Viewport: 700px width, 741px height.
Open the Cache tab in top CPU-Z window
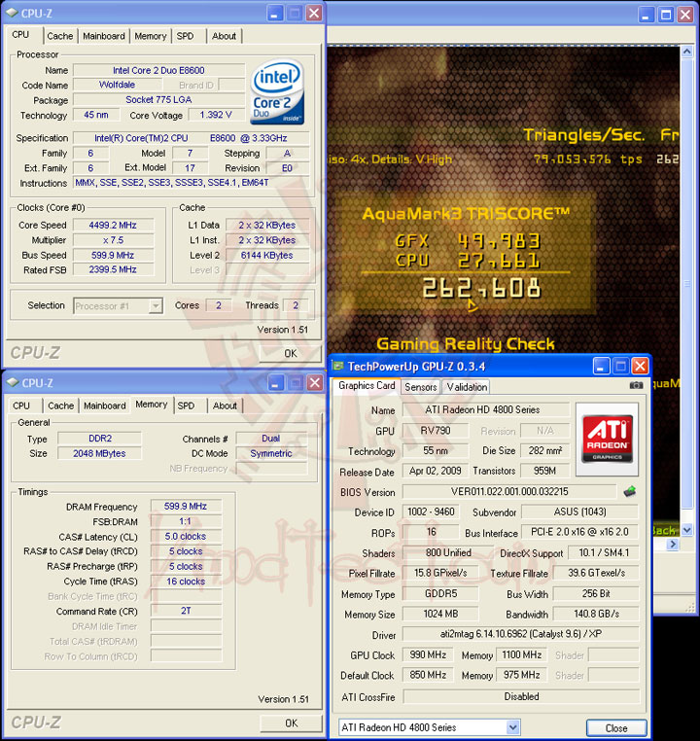(x=60, y=36)
